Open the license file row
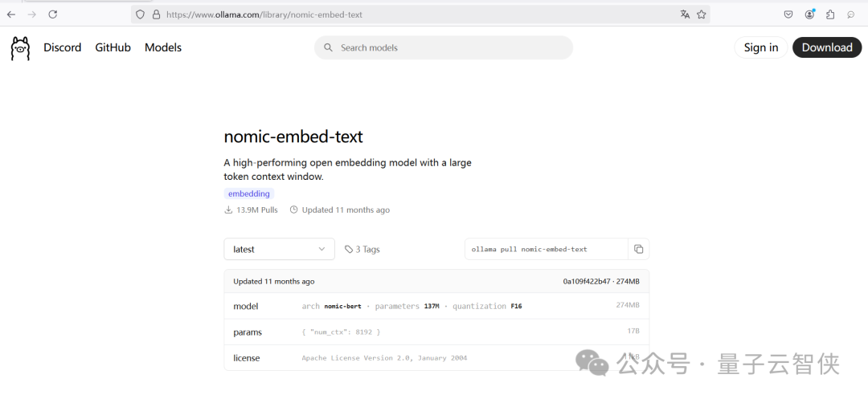The width and height of the screenshot is (868, 399). pyautogui.click(x=436, y=358)
